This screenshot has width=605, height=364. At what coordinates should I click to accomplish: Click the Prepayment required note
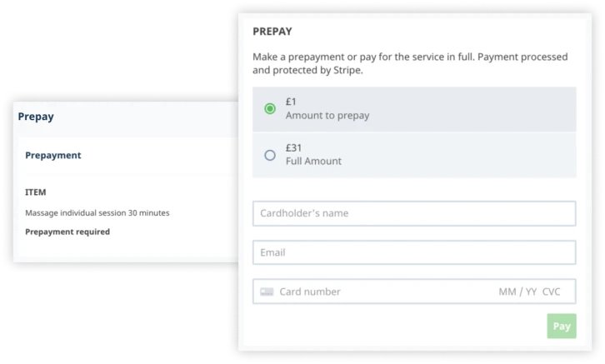tap(67, 232)
